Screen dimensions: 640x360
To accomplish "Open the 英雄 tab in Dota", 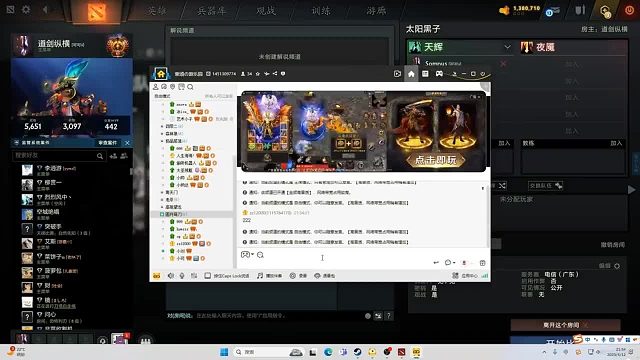I will (x=157, y=11).
